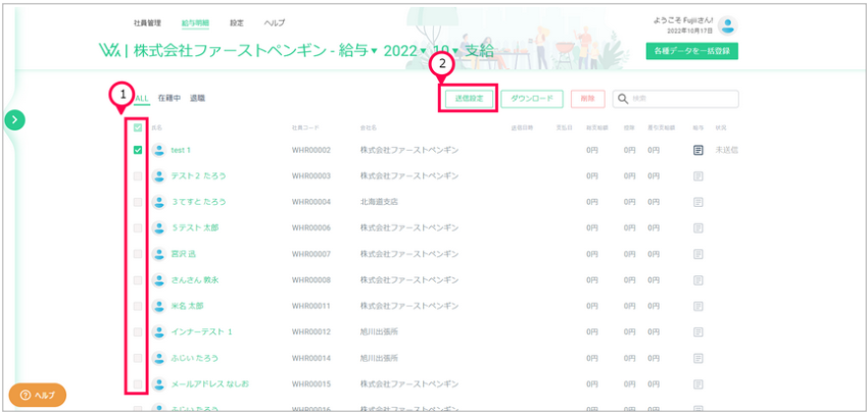Click the avatar icon beside 5テスト 太郎

(x=160, y=228)
